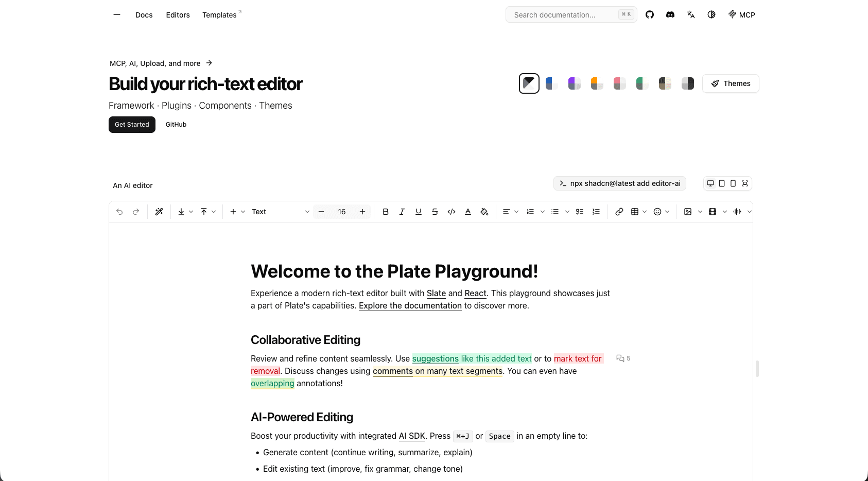Open the fullscreen preview icon

point(745,183)
